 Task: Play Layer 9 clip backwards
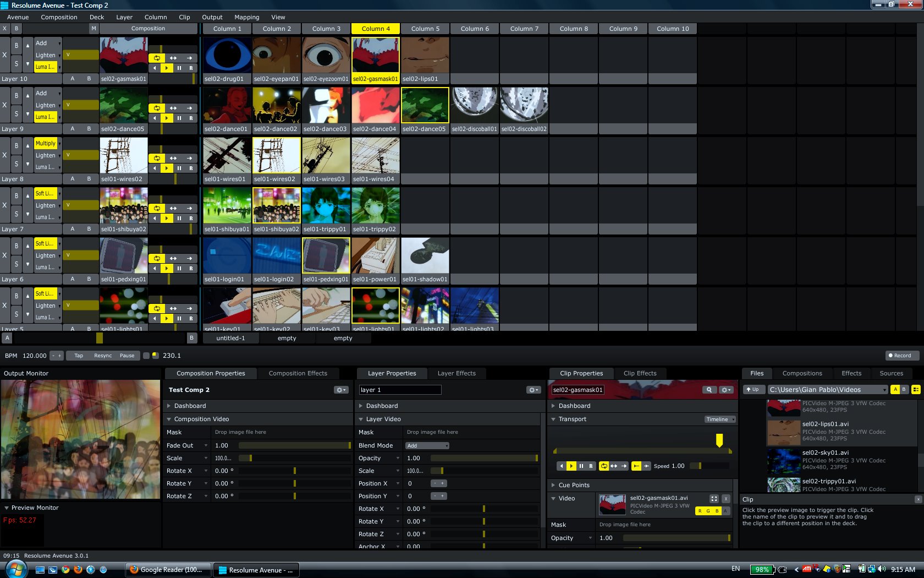coord(155,118)
